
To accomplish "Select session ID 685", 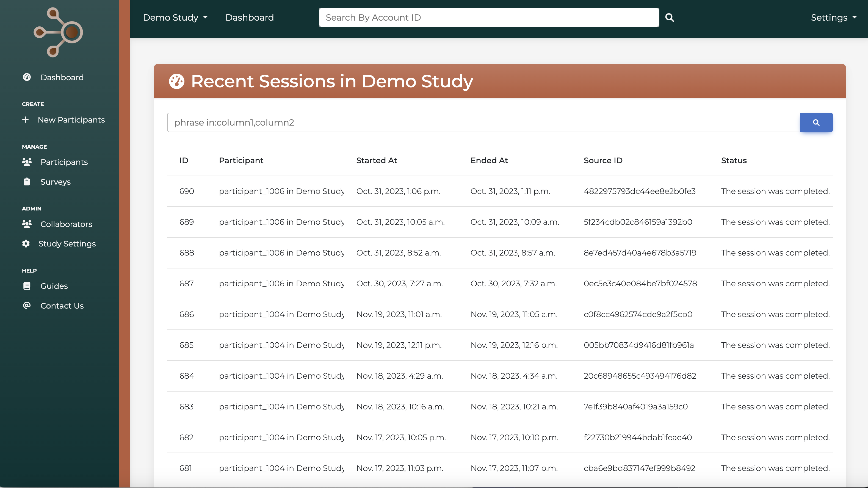I will click(x=186, y=345).
